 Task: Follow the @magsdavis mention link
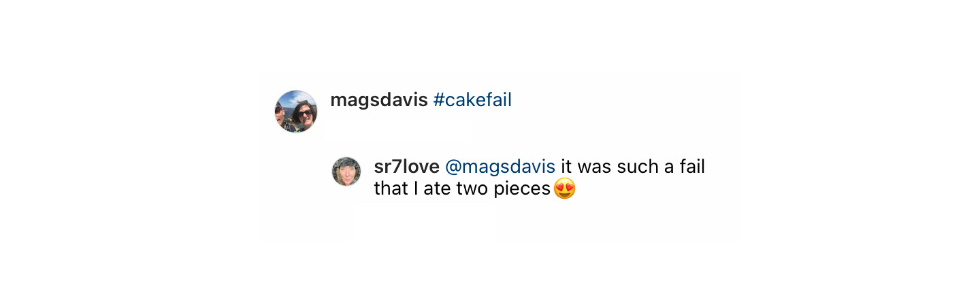(500, 167)
